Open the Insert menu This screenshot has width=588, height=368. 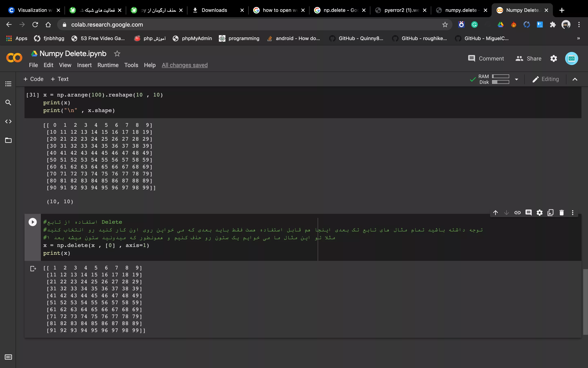point(84,65)
